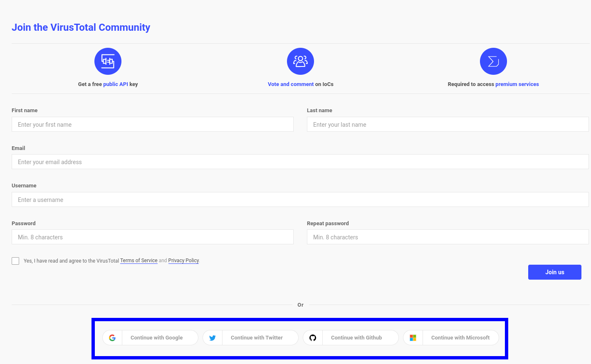This screenshot has height=364, width=591.
Task: Focus the Email address input field
Action: click(x=300, y=162)
